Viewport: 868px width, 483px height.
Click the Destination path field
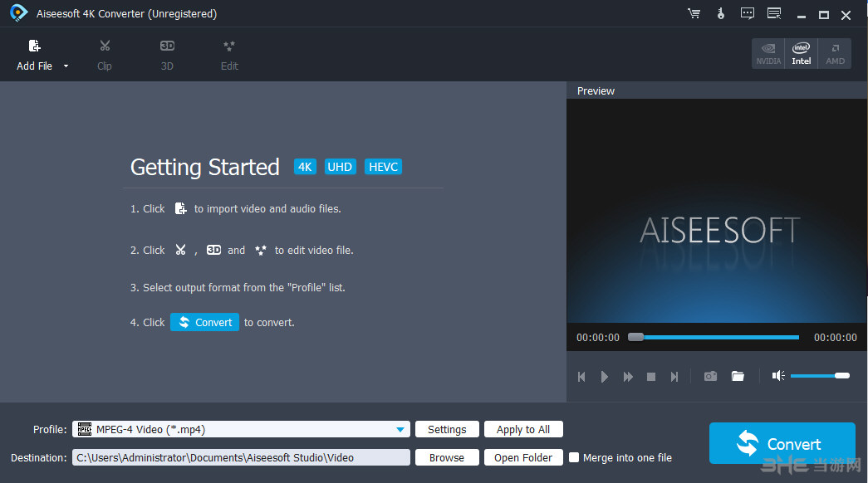pyautogui.click(x=241, y=457)
